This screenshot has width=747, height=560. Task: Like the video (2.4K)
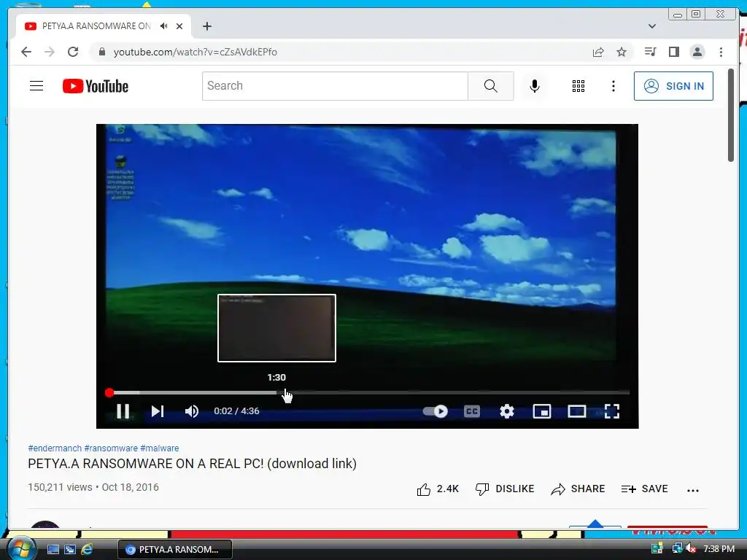pyautogui.click(x=438, y=489)
